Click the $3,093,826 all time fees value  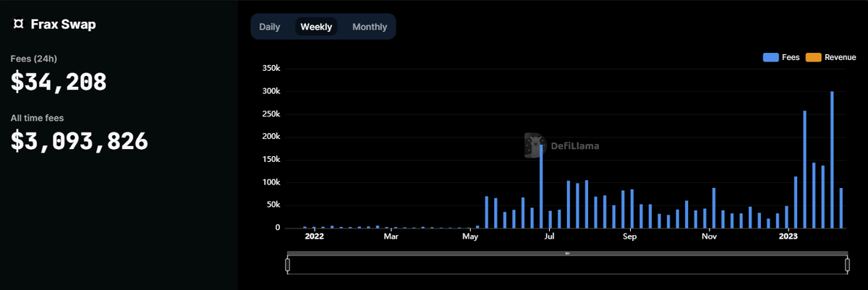point(80,141)
